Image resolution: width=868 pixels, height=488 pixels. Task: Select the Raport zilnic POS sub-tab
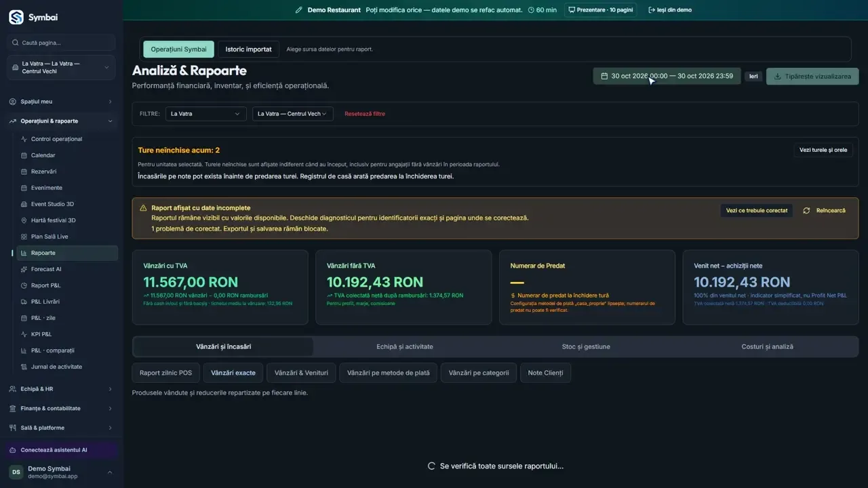click(165, 373)
